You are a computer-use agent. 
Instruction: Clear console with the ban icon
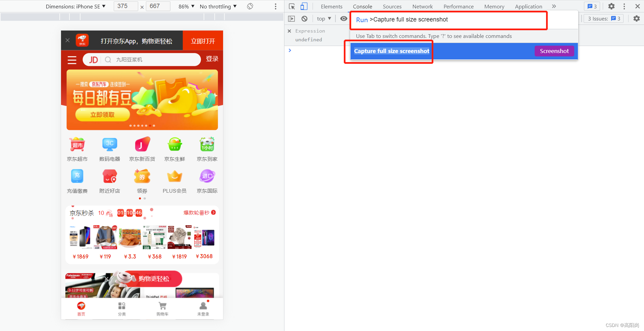pos(304,19)
